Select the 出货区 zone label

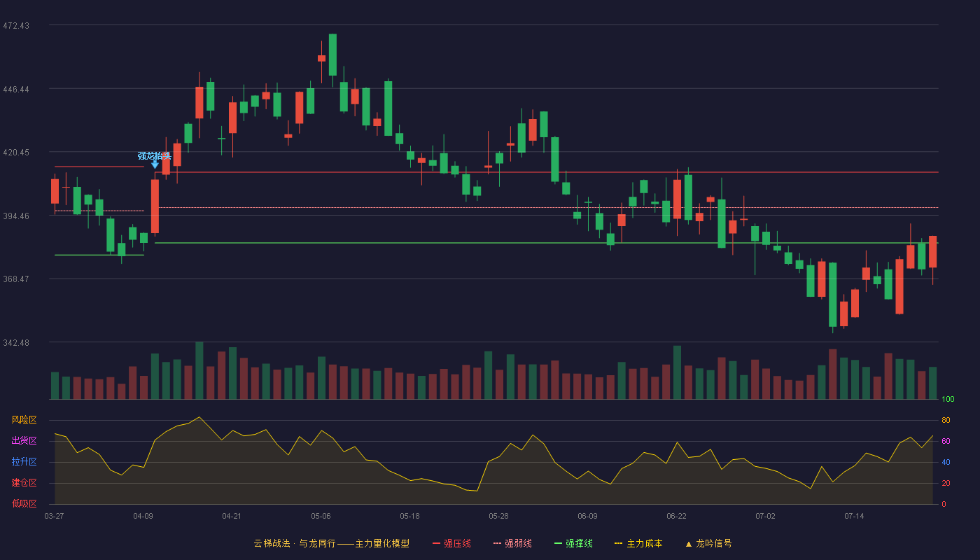[x=24, y=441]
